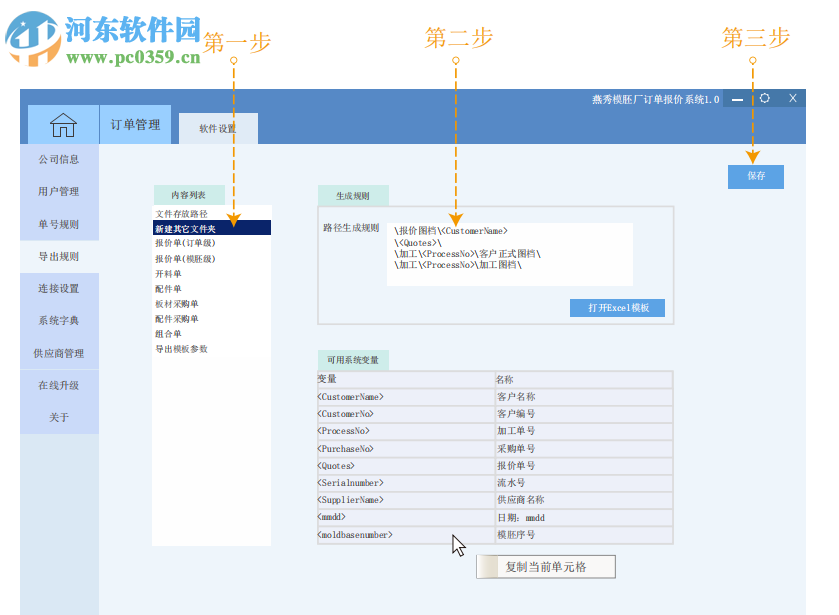Open 公司信息 in the sidebar
The width and height of the screenshot is (839, 615).
[59, 160]
